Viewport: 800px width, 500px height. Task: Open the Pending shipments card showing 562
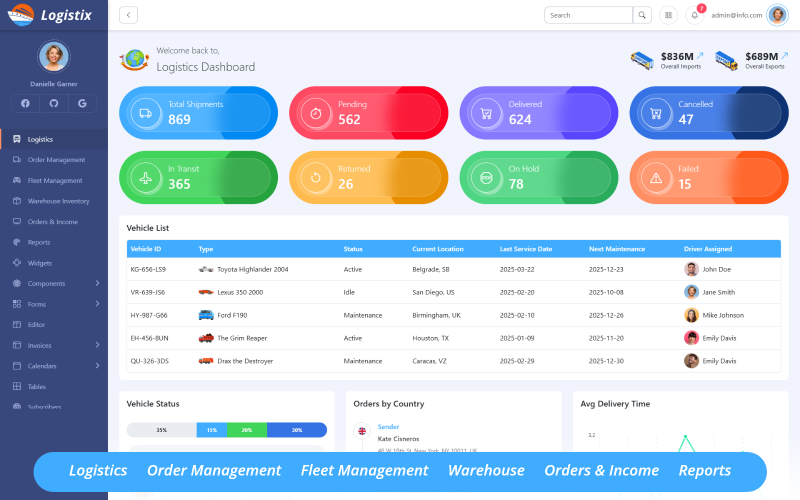coord(368,113)
